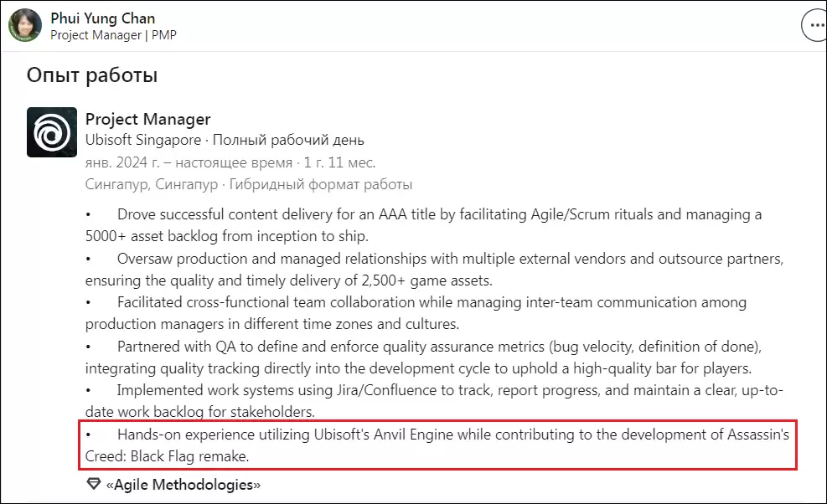The width and height of the screenshot is (827, 504).
Task: Click the "Project Manager | PMP" headline
Action: tap(113, 35)
